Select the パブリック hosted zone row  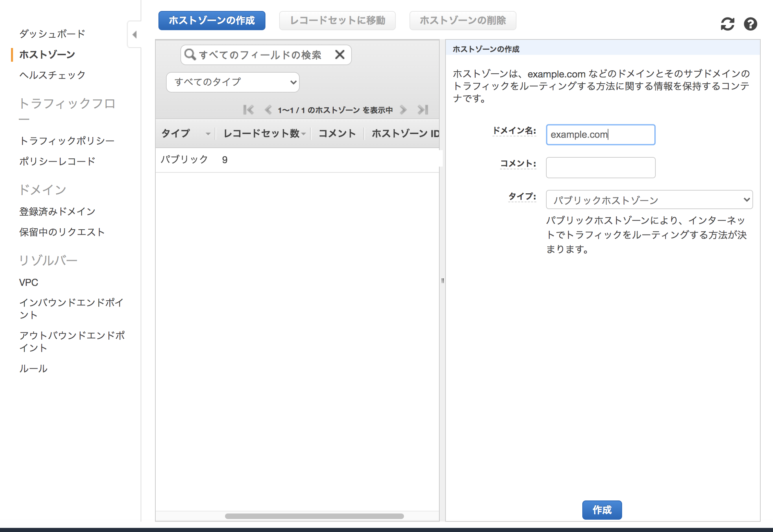(297, 160)
